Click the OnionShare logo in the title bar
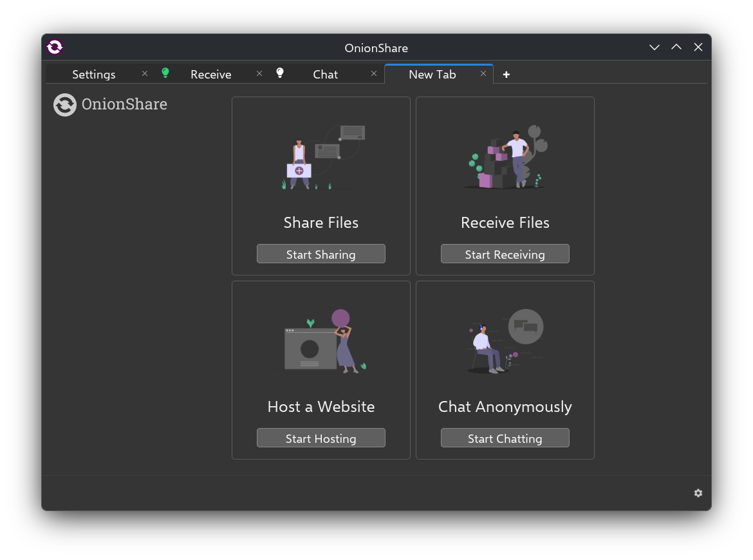Viewport: 753px width, 560px height. 55,47
